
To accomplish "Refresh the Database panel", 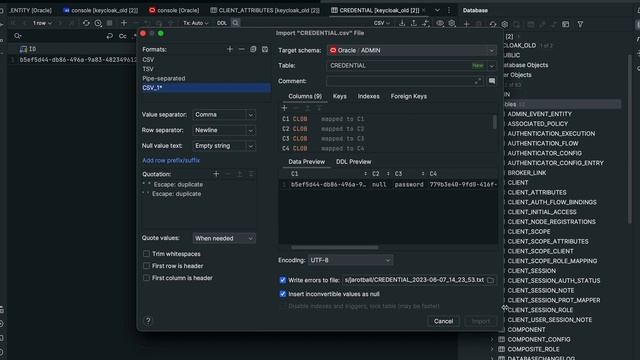I will tap(493, 24).
